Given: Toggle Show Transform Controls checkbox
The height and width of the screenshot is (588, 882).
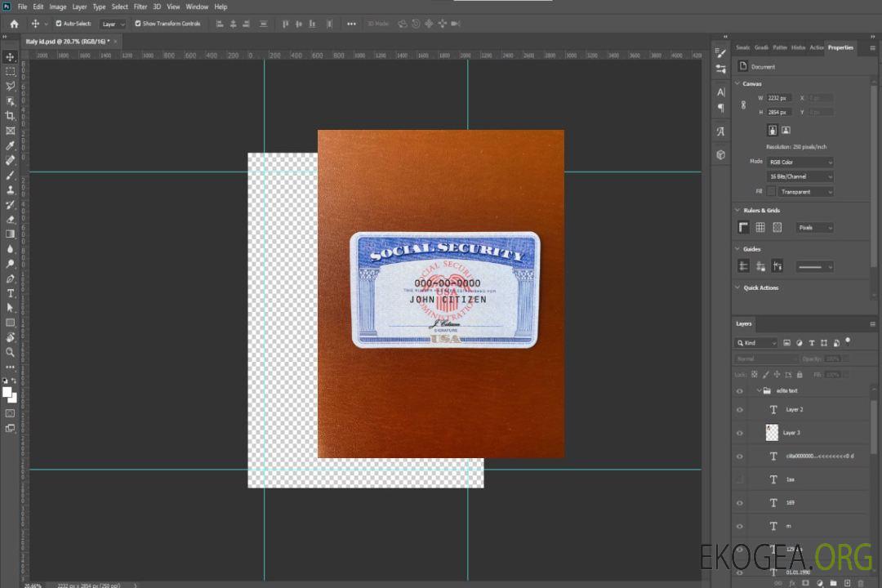Looking at the screenshot, I should click(138, 24).
